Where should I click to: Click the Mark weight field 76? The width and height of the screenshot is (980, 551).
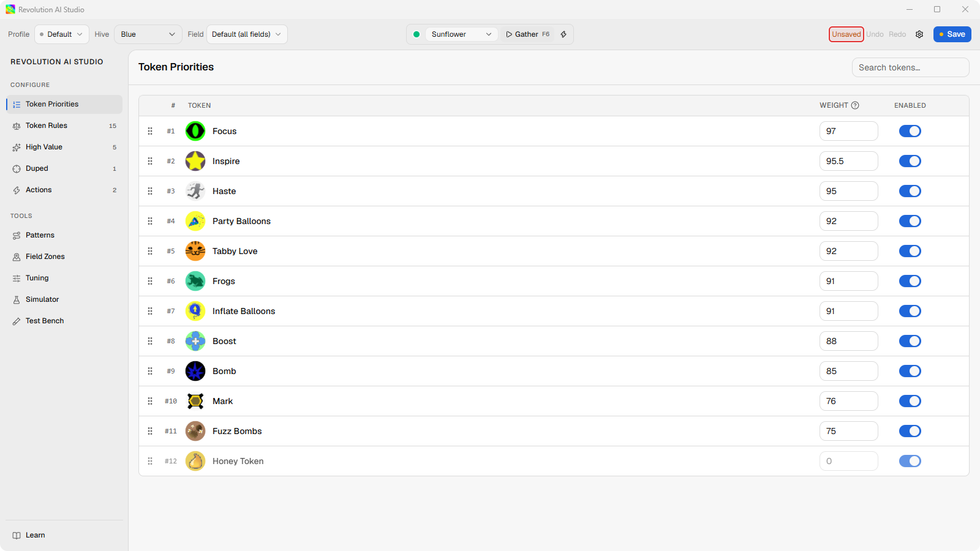pos(849,401)
